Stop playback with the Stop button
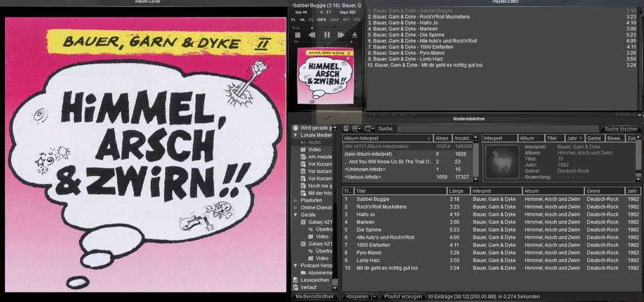The width and height of the screenshot is (644, 302). [297, 35]
